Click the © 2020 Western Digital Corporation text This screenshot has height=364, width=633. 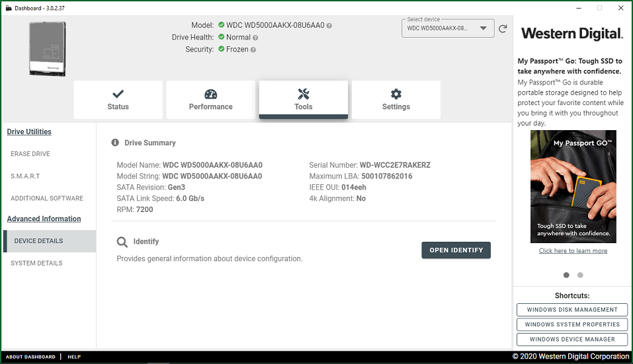coord(570,356)
